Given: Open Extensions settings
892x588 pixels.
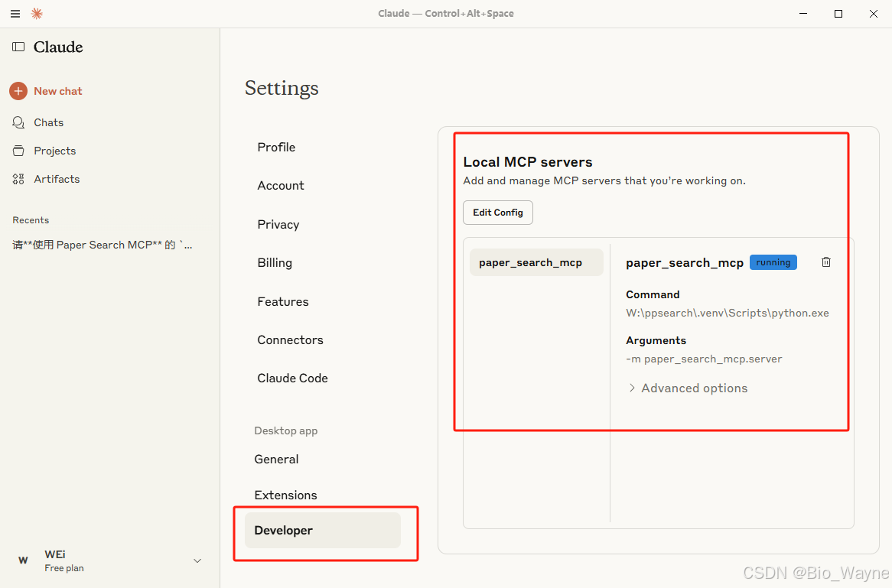Looking at the screenshot, I should click(285, 495).
